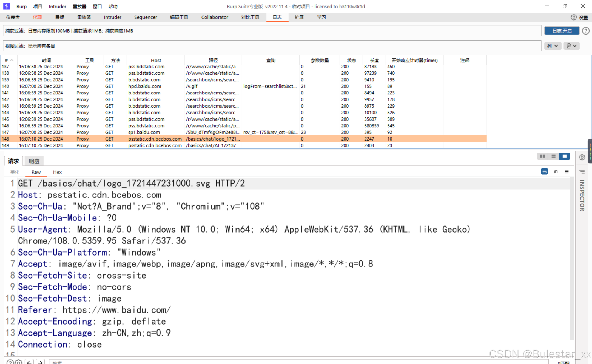Image resolution: width=592 pixels, height=364 pixels.
Task: Switch to stacked horizontal split layout
Action: [553, 156]
